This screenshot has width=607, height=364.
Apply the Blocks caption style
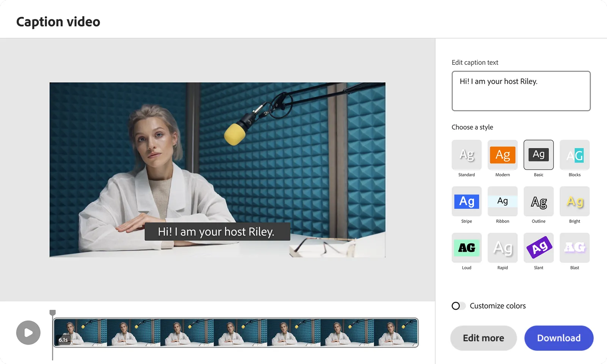coord(574,155)
